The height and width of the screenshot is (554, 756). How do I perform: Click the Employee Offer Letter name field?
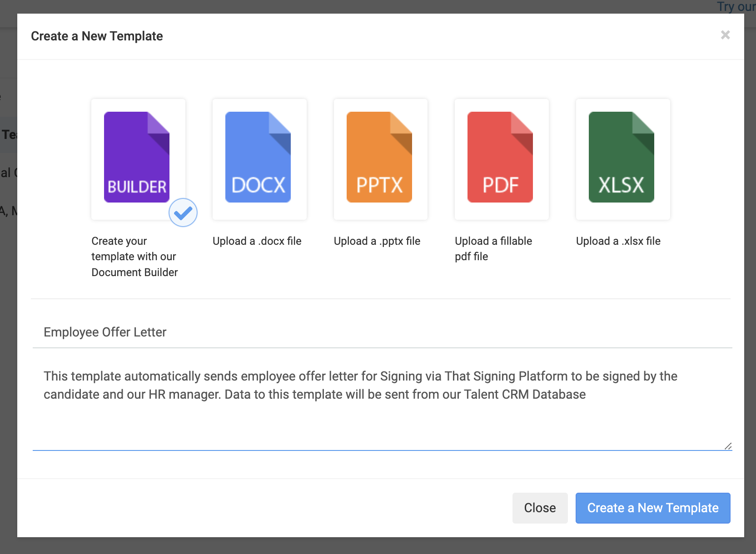tap(382, 332)
